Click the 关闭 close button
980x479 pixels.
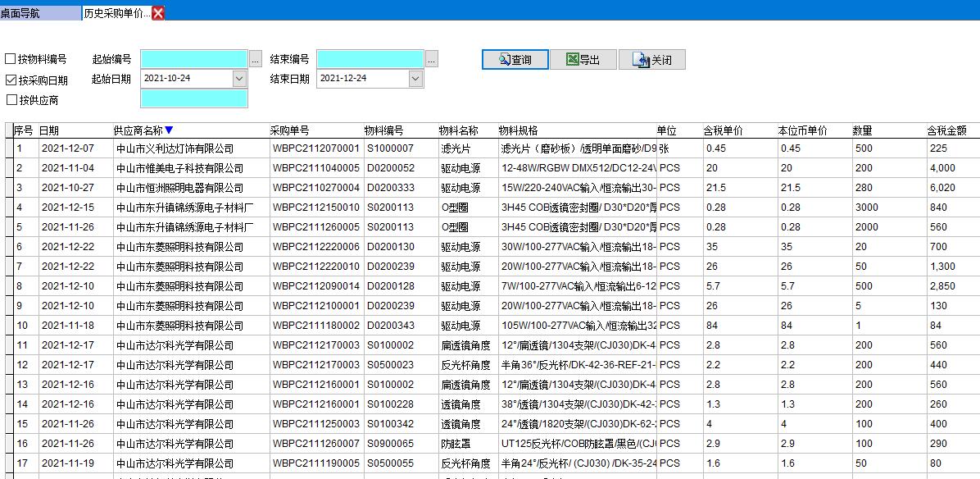[x=651, y=60]
